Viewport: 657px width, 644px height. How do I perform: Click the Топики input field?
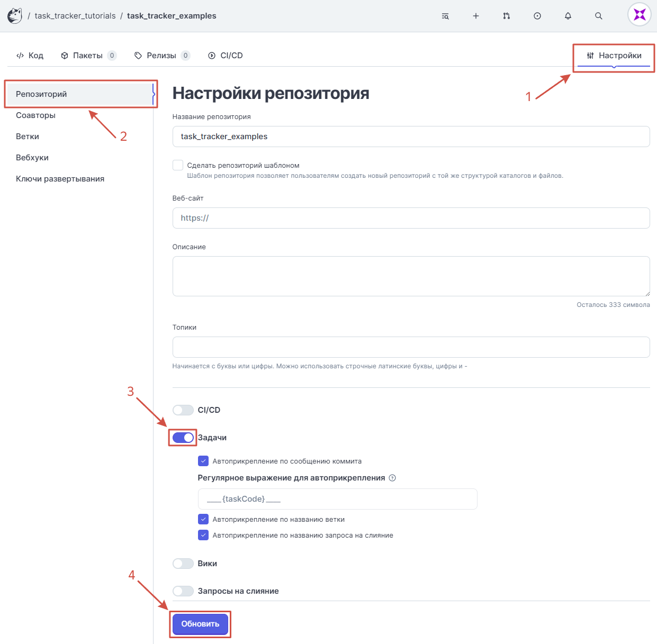pyautogui.click(x=411, y=347)
